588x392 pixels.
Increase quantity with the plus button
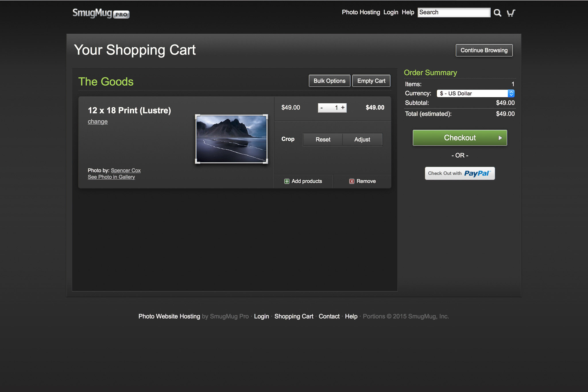[343, 108]
